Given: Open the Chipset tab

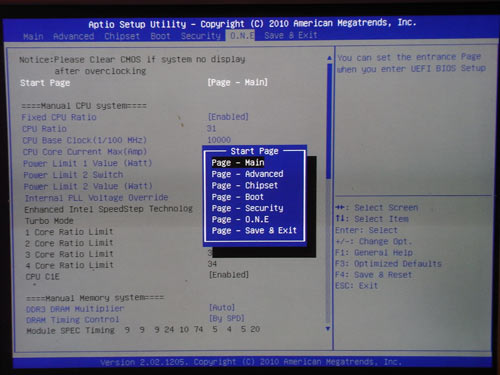Looking at the screenshot, I should tap(122, 36).
